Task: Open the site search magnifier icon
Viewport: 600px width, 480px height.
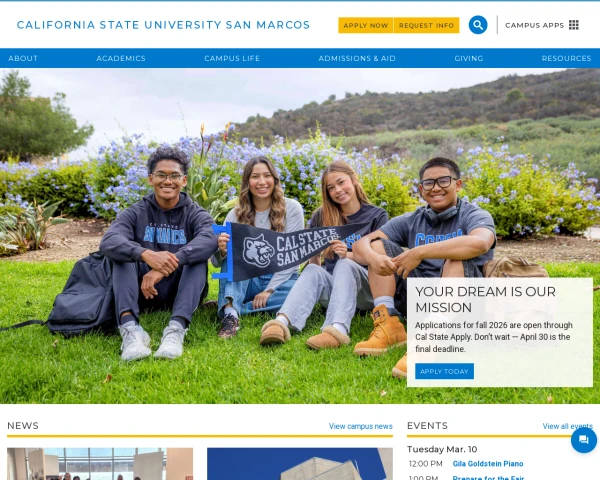Action: click(x=478, y=25)
